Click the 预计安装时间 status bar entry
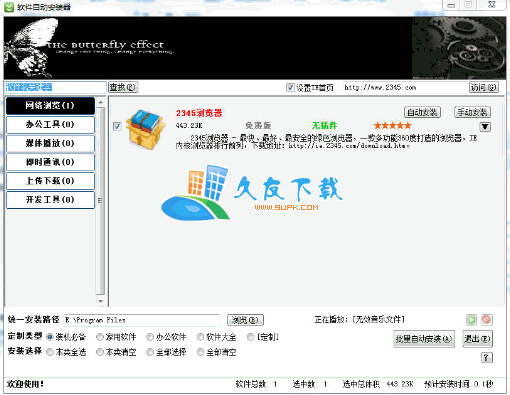The height and width of the screenshot is (395, 510). [x=458, y=384]
